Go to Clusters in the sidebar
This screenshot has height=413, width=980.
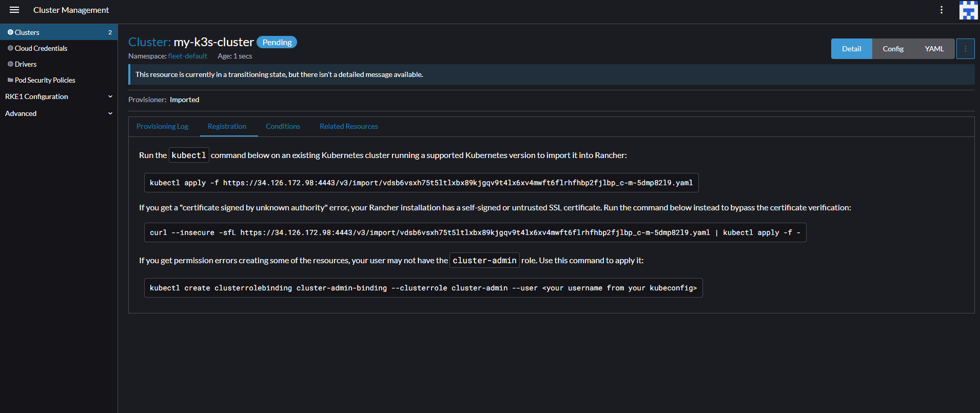(58, 32)
